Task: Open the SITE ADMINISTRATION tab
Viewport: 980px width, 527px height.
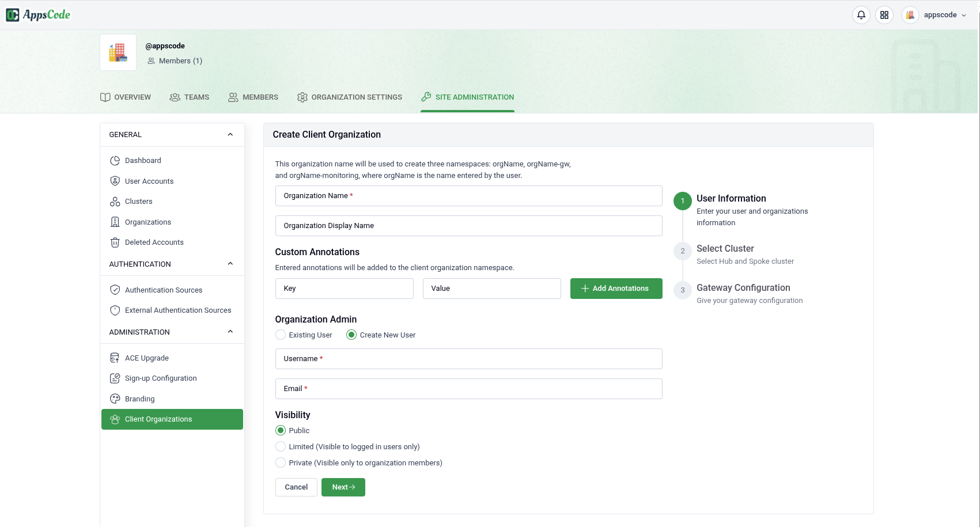Action: [x=468, y=97]
